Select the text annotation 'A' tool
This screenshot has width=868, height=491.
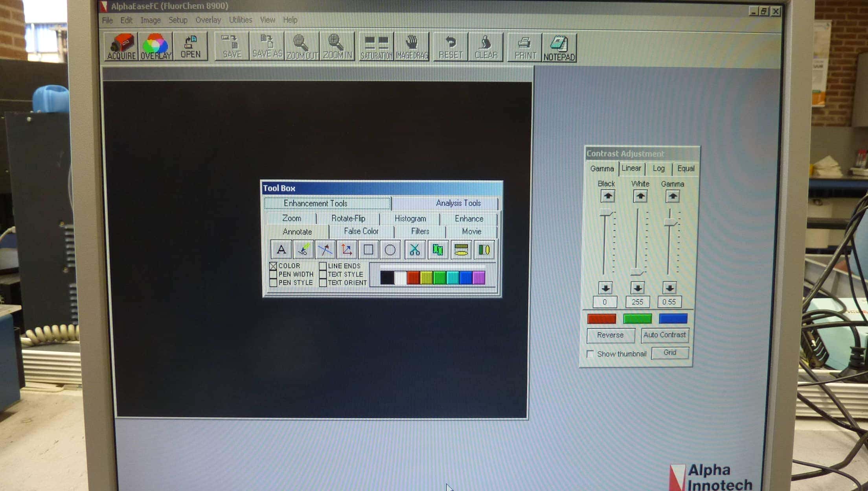point(281,249)
